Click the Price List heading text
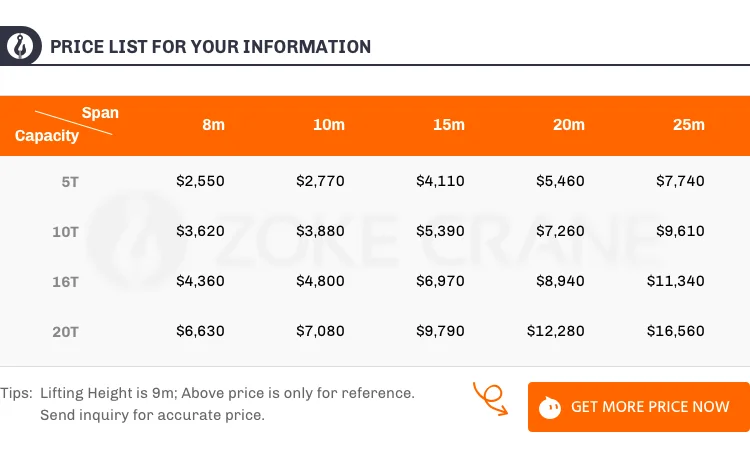 (x=210, y=46)
